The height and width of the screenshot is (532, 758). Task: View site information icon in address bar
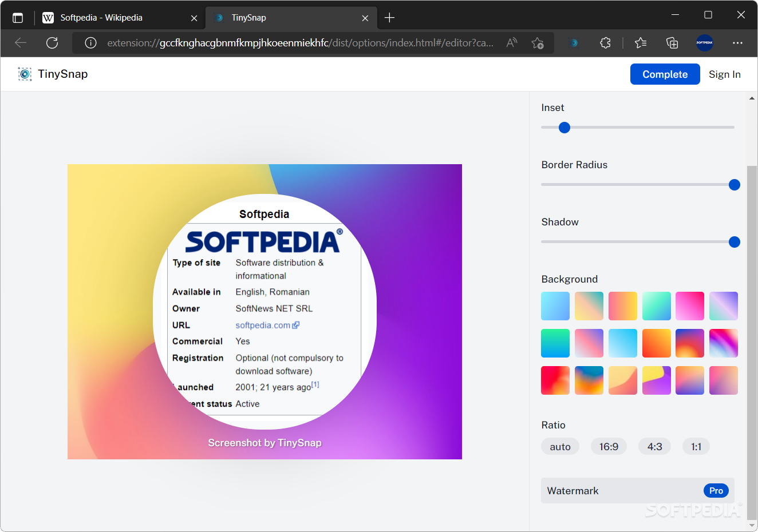coord(90,43)
